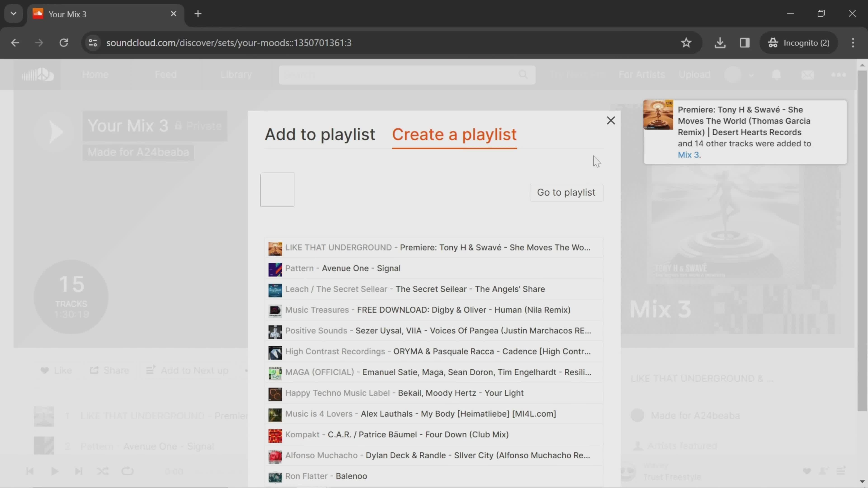
Task: Open Chrome three-dot menu
Action: pos(853,43)
